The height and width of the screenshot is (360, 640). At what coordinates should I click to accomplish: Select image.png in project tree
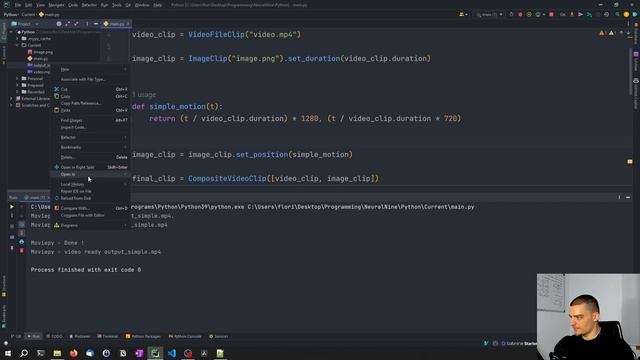tap(40, 52)
